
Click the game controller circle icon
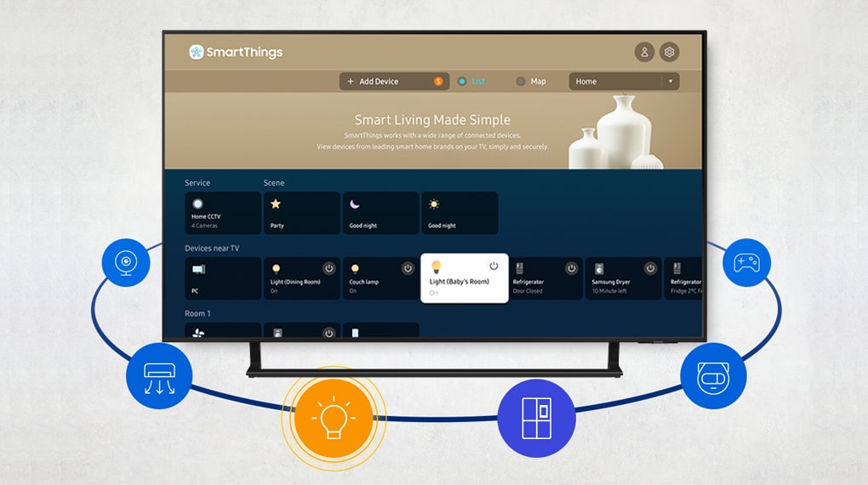pyautogui.click(x=746, y=262)
